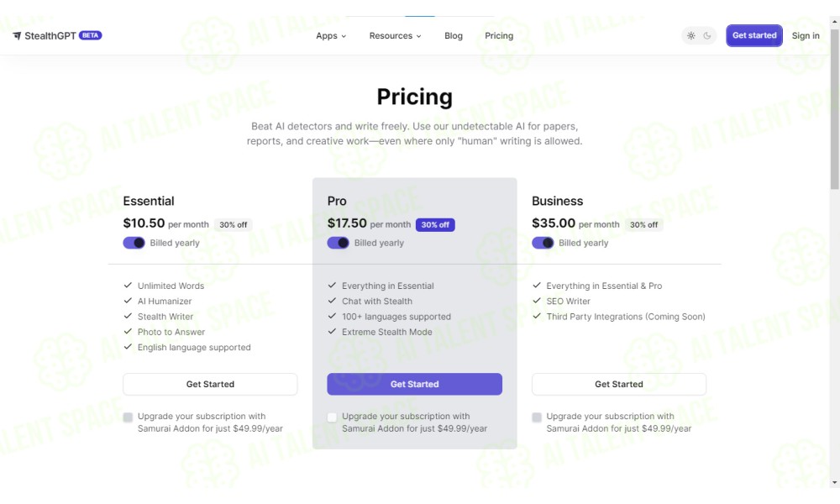Open the Pricing nav item

tap(499, 36)
